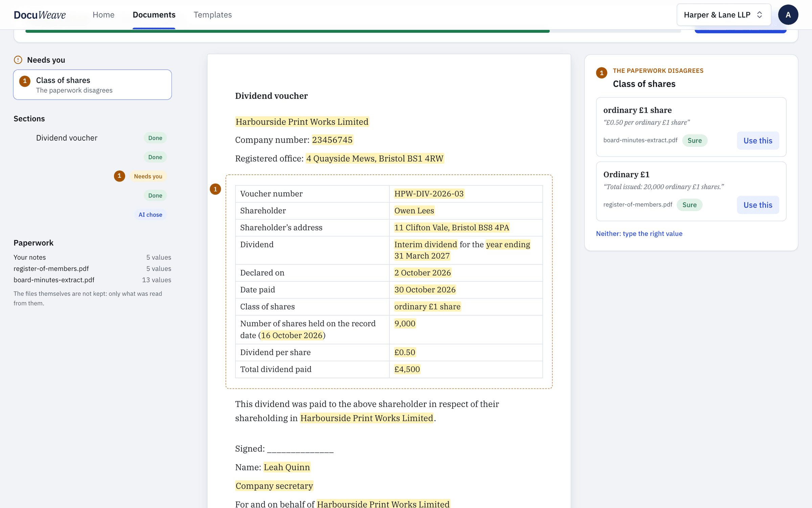Select the Class of shares issue card
The image size is (812, 508).
click(x=92, y=85)
